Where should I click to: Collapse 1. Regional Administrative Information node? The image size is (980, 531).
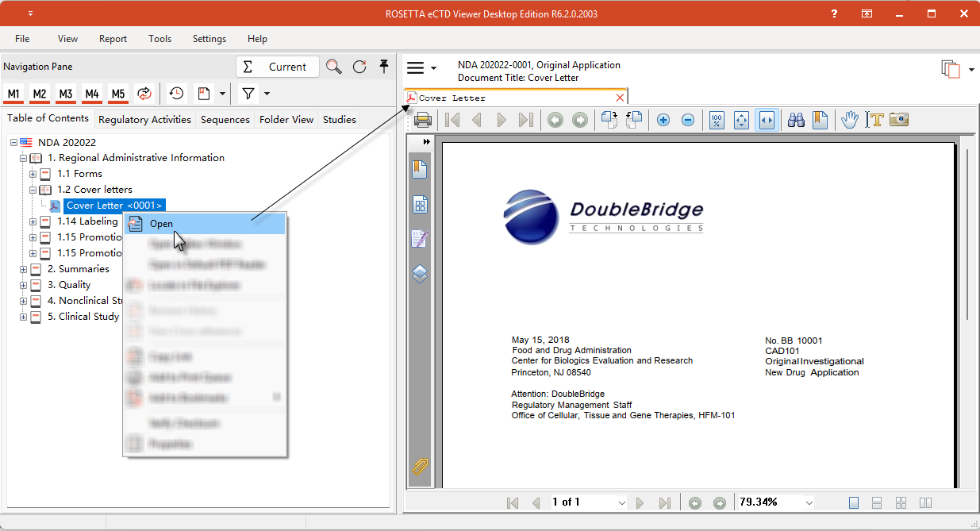[x=23, y=158]
